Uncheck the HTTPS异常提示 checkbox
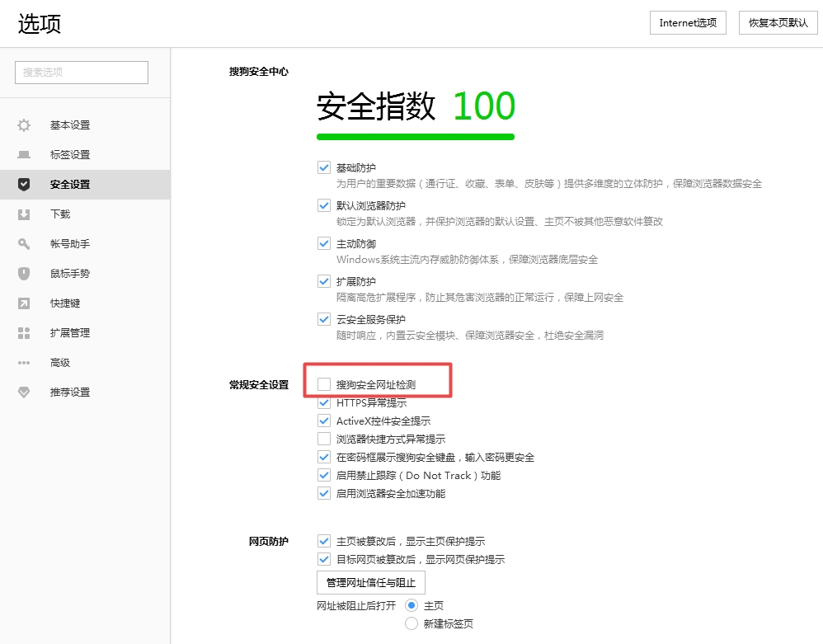823x644 pixels. (324, 403)
